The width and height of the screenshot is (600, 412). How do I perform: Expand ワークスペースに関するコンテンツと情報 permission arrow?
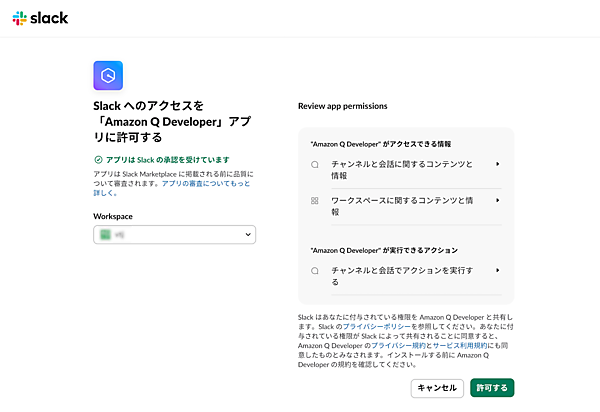498,200
